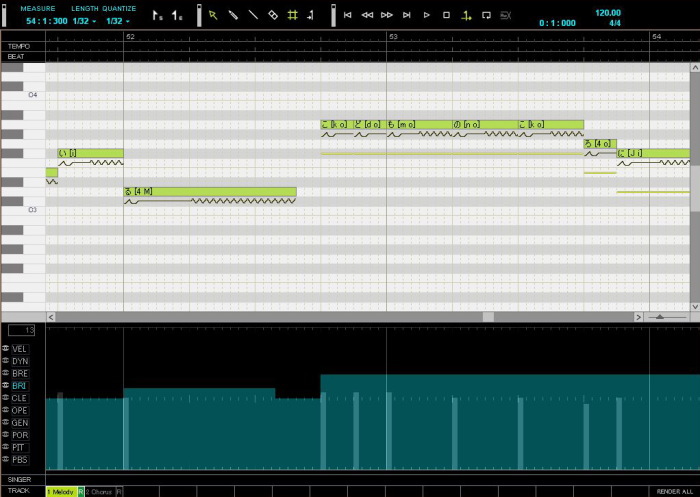Jump to song start

[347, 15]
